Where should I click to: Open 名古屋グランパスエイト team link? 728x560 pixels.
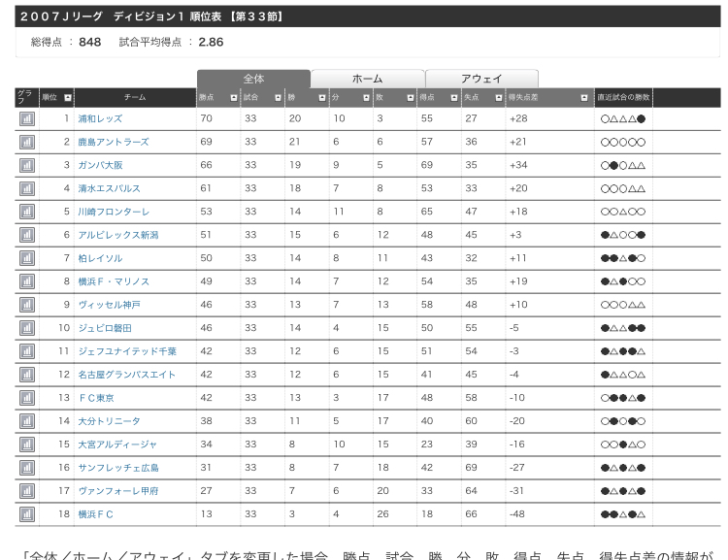[x=127, y=375]
